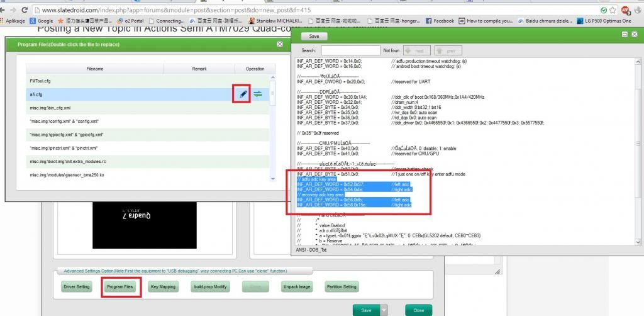This screenshot has width=644, height=316.
Task: Click the editor vertical scrollbar thumb
Action: [638, 144]
